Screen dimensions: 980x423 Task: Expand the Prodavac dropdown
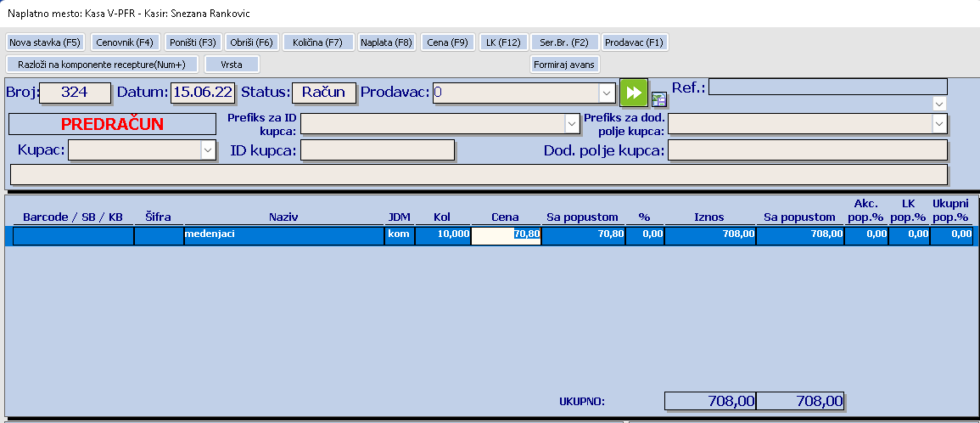click(607, 93)
